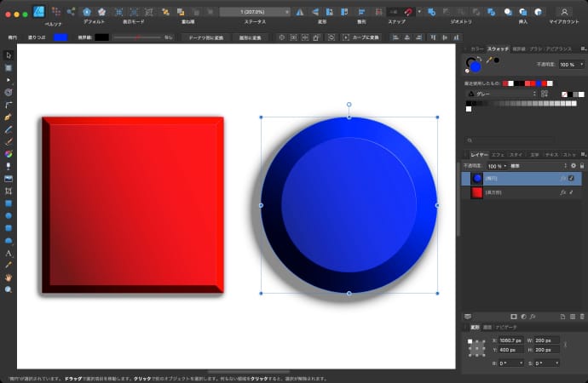This screenshot has width=588, height=383.
Task: Toggle visibility checkbox of the ellipse layer
Action: point(571,179)
